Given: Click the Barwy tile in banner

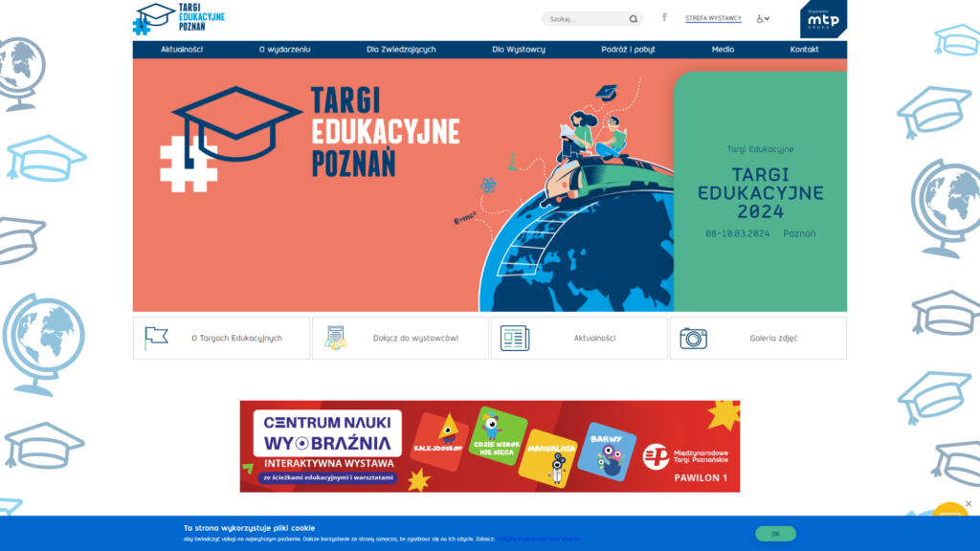Looking at the screenshot, I should 607,452.
